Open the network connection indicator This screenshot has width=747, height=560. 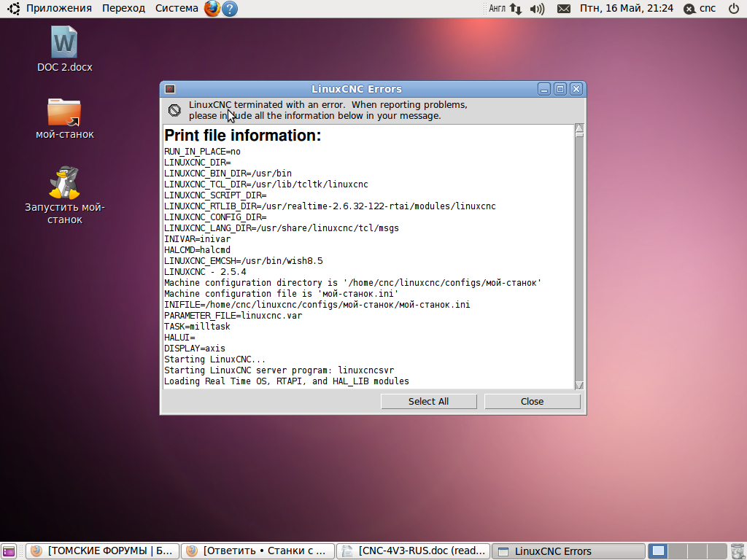click(x=516, y=9)
